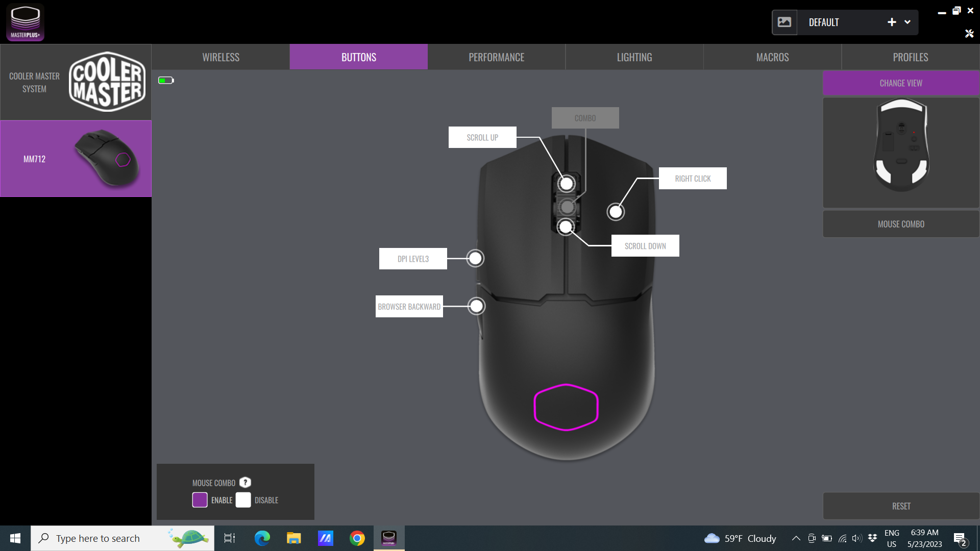Disable Mouse Combo
Screen dimensions: 980x551
(x=243, y=500)
